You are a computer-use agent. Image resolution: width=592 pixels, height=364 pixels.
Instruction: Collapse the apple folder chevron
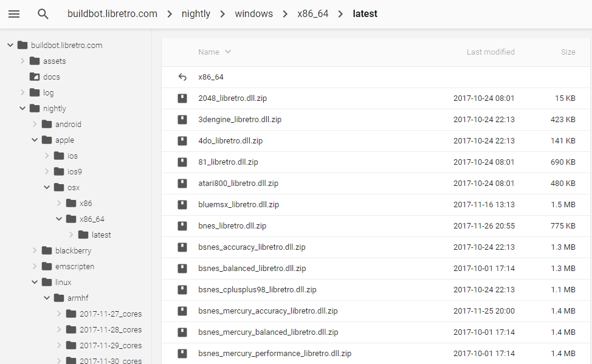35,140
